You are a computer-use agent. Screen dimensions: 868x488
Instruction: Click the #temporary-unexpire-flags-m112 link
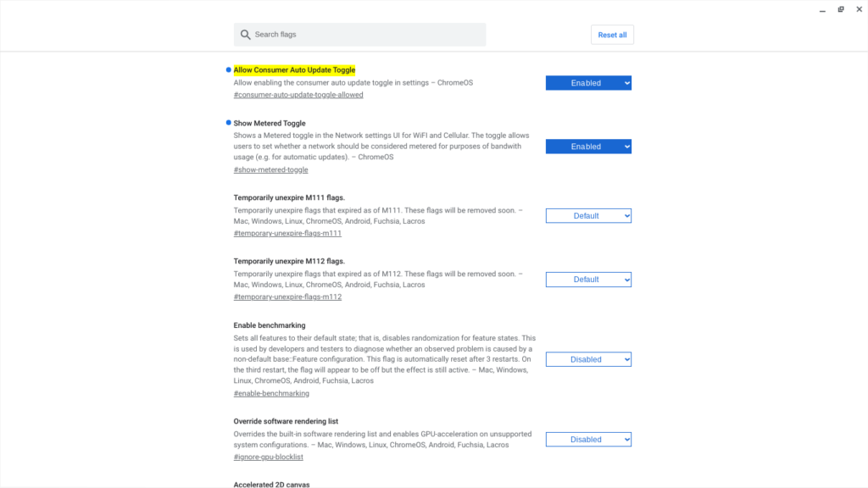click(x=287, y=297)
